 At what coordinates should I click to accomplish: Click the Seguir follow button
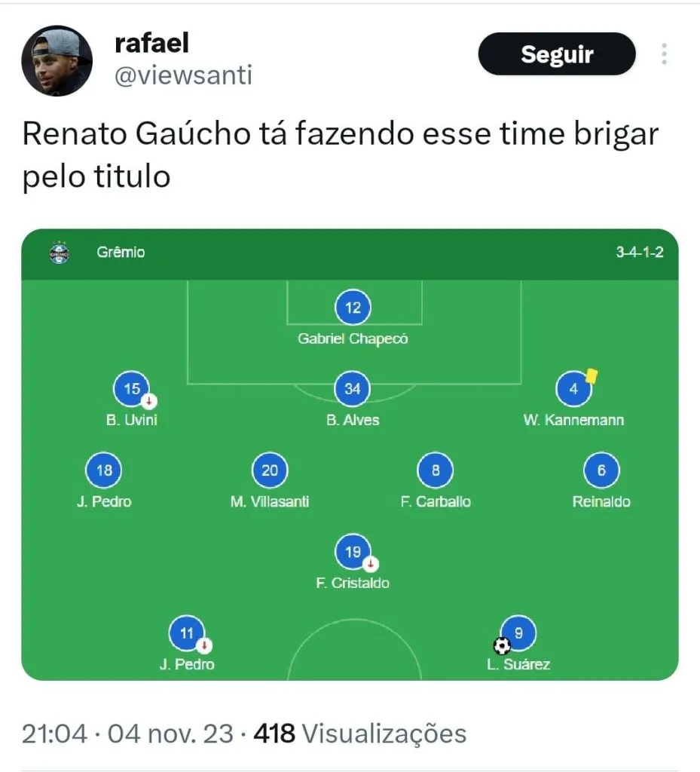point(557,54)
